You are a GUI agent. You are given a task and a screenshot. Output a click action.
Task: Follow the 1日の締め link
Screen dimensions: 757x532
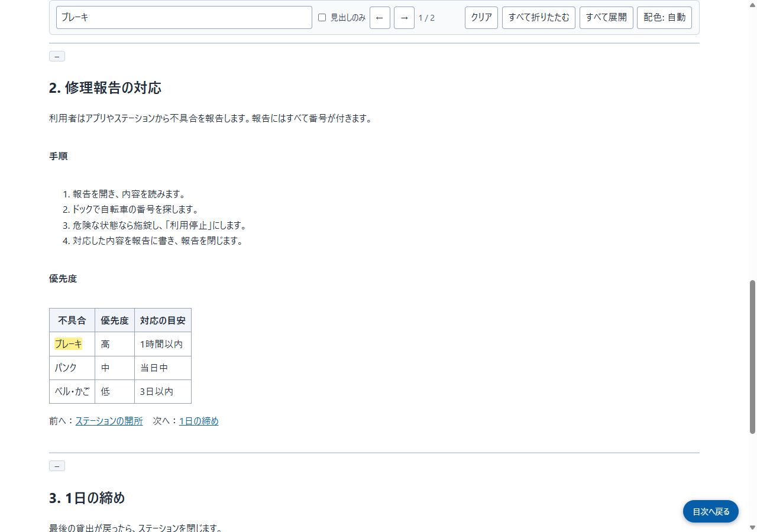click(x=199, y=421)
